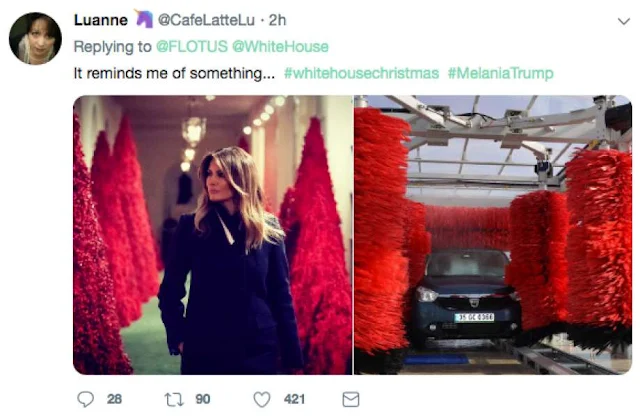
Task: Expand the tweet options chevron
Action: coord(624,21)
